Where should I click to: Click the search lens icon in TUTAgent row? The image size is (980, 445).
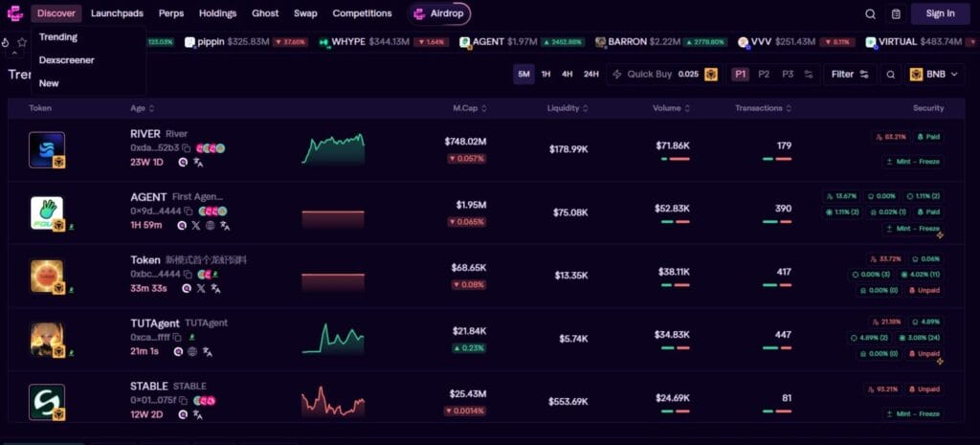178,352
